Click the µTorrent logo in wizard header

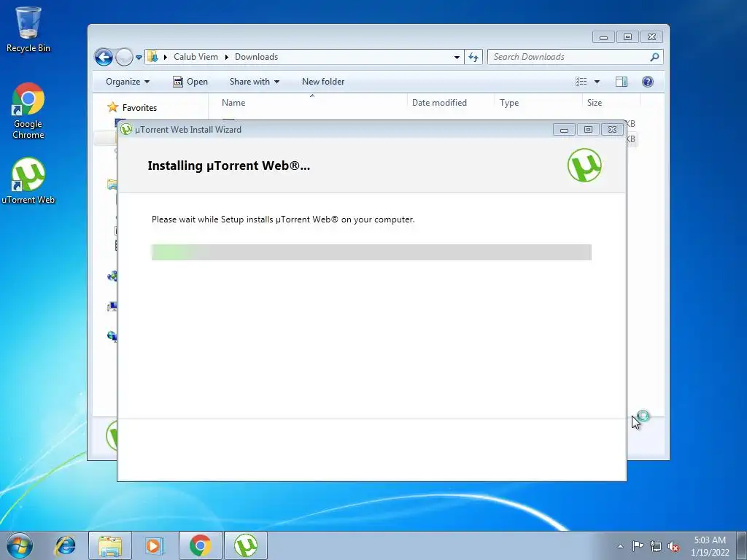pyautogui.click(x=584, y=166)
